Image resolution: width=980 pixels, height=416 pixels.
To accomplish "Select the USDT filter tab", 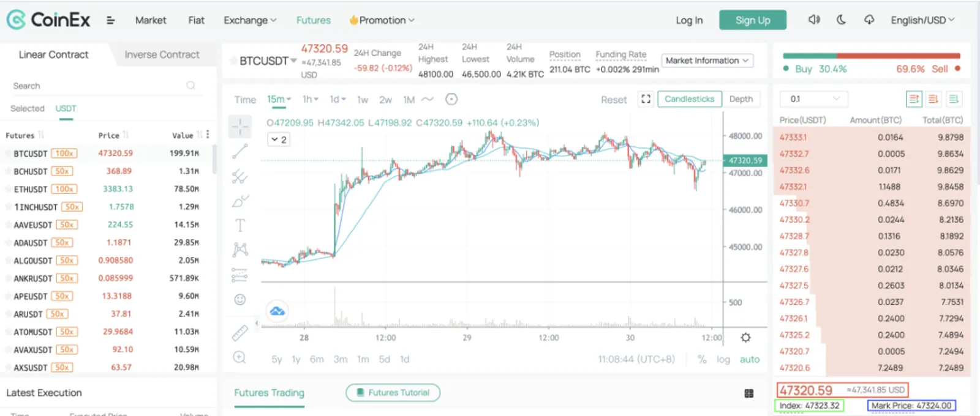I will (x=66, y=108).
